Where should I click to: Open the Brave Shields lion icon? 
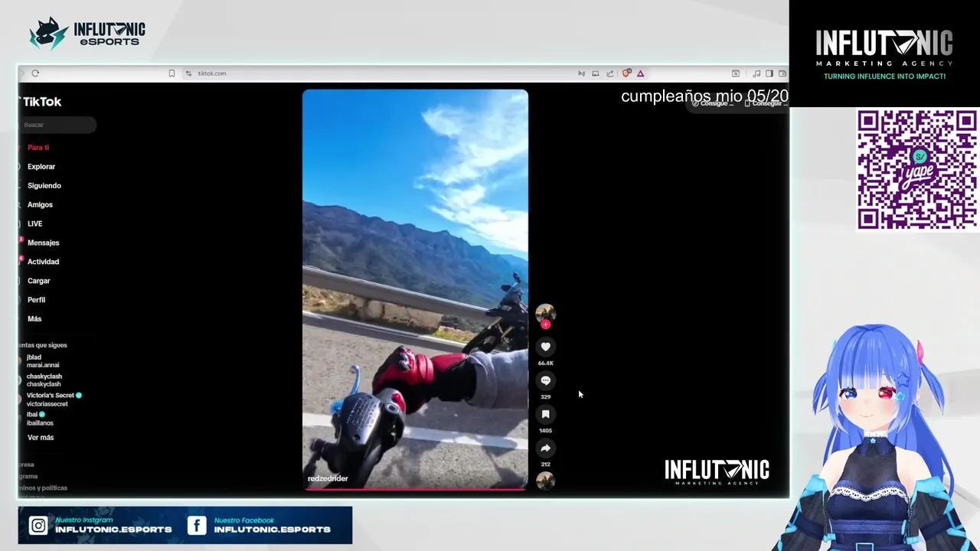click(626, 73)
